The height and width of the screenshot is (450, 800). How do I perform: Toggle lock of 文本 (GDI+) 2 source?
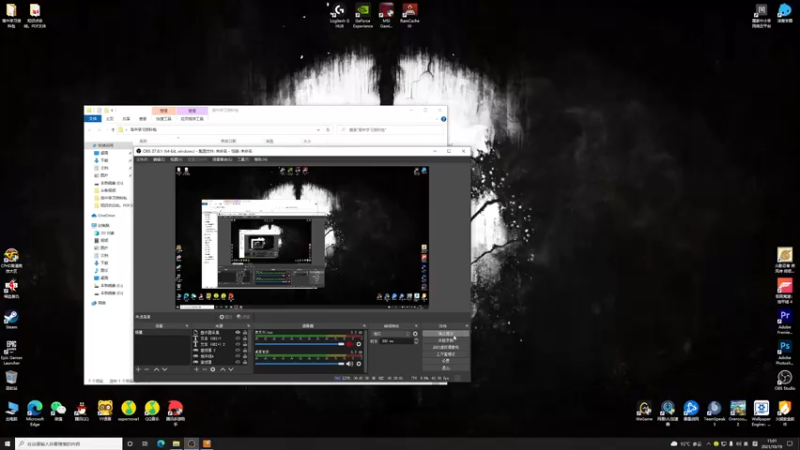pos(245,344)
